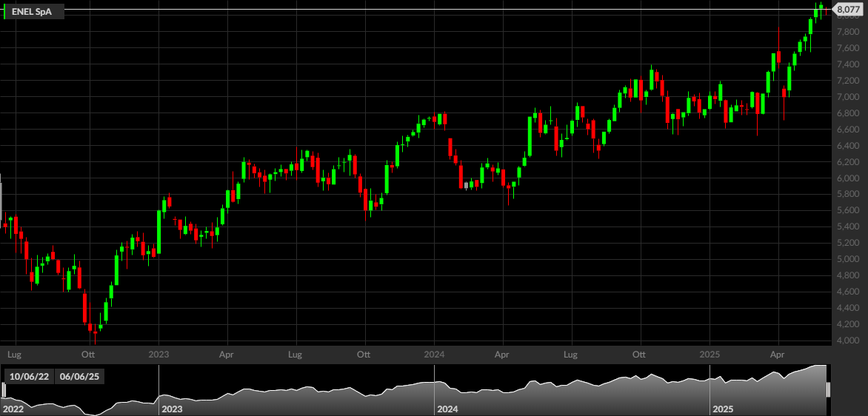Click the 2024 label on the main chart axis

434,353
